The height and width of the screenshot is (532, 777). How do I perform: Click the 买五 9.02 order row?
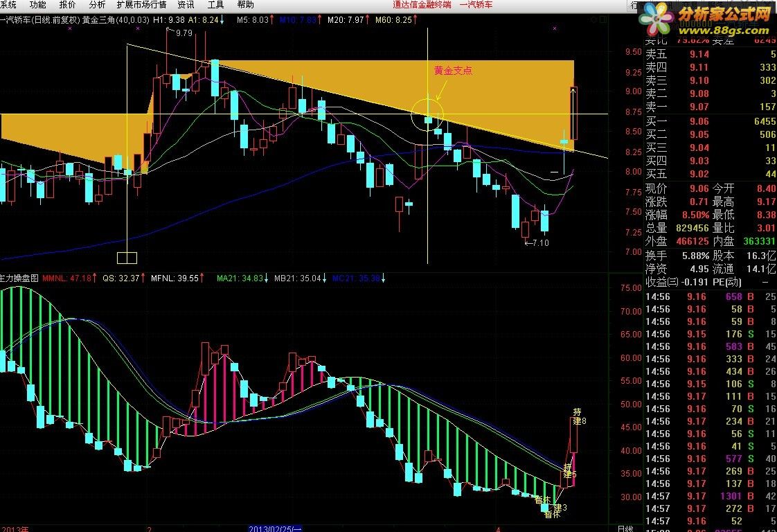(710, 174)
